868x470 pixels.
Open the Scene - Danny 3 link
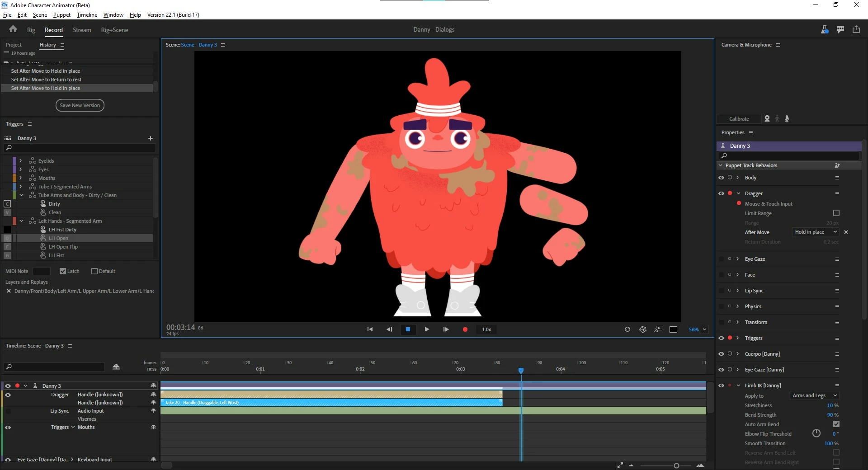(x=199, y=45)
